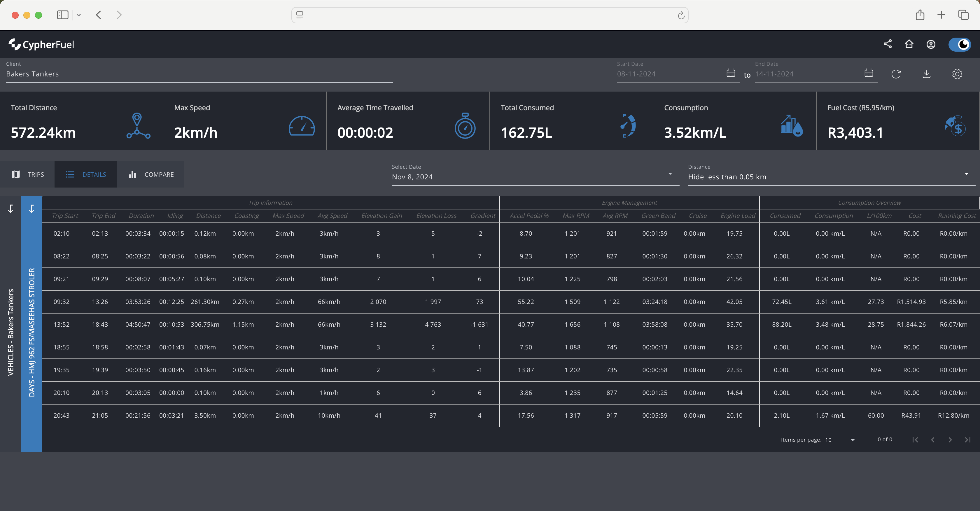Switch to the TRIPS tab
Screen dimensions: 980x511
coord(29,174)
